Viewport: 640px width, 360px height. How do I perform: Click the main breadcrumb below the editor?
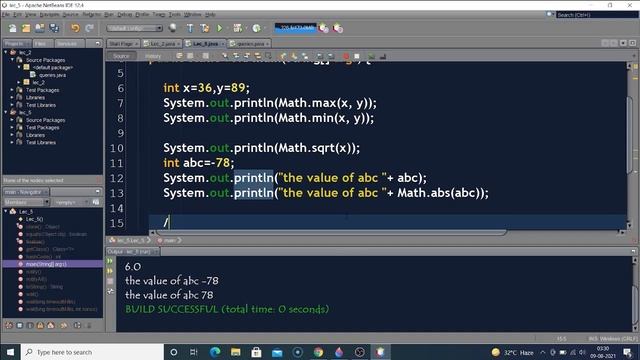pyautogui.click(x=169, y=240)
